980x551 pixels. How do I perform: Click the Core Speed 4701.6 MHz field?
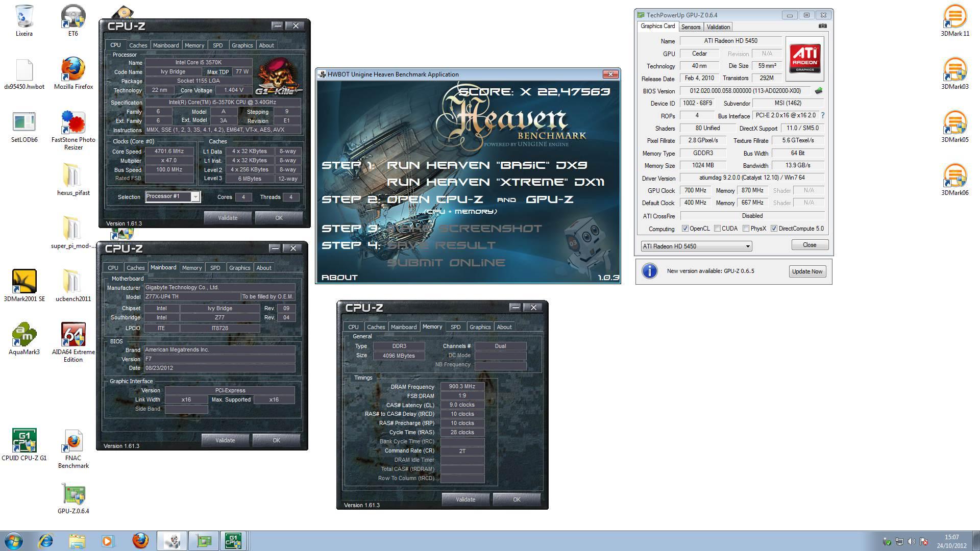169,152
